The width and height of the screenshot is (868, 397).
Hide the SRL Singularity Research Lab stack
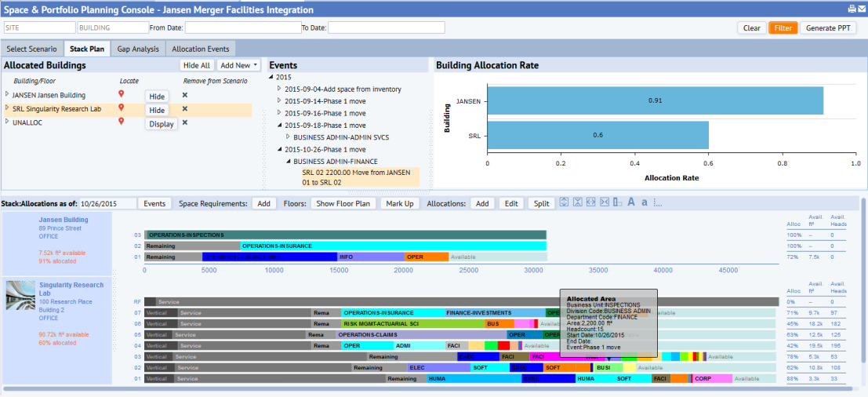coord(157,110)
